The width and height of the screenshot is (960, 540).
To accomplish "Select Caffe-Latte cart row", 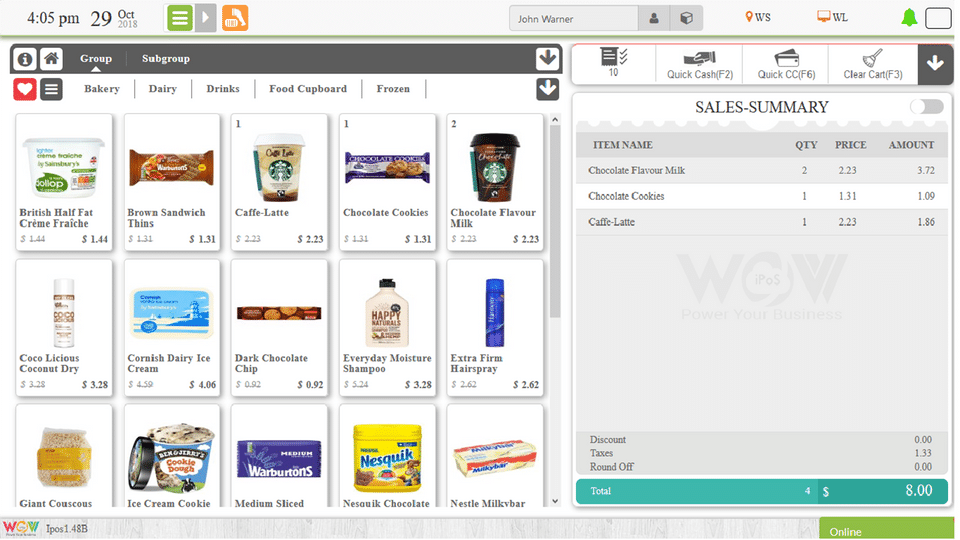I will pos(762,222).
